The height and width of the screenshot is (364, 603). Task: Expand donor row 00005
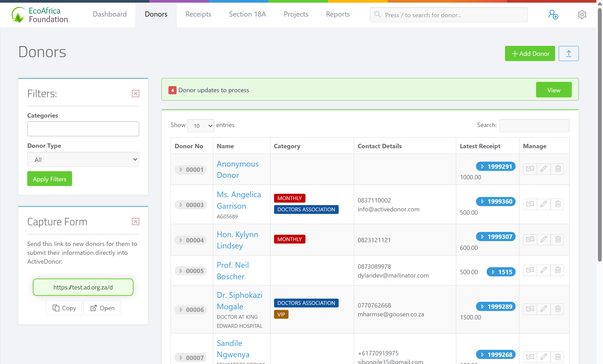(191, 271)
